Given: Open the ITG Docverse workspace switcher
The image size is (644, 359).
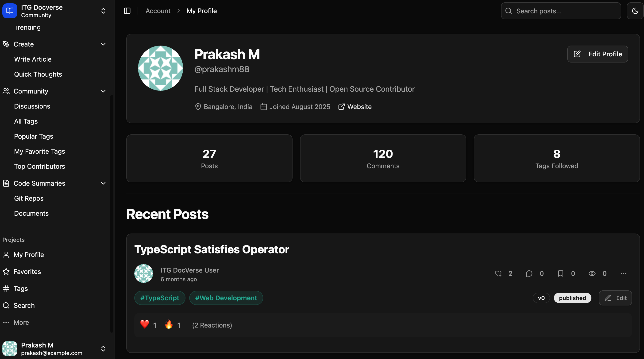Looking at the screenshot, I should [x=103, y=11].
